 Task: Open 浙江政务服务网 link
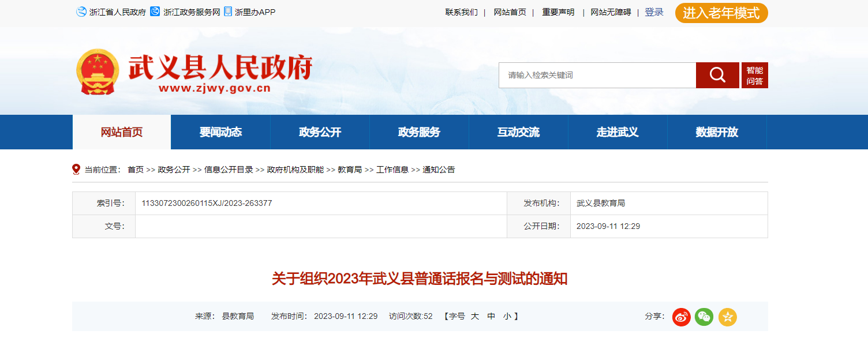[x=192, y=12]
